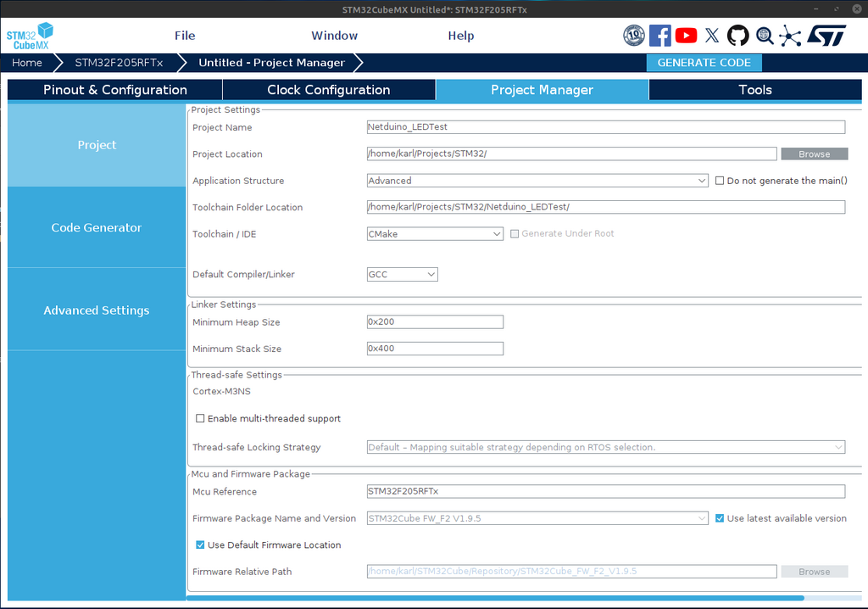
Task: Click the Project Name input field
Action: (x=605, y=127)
